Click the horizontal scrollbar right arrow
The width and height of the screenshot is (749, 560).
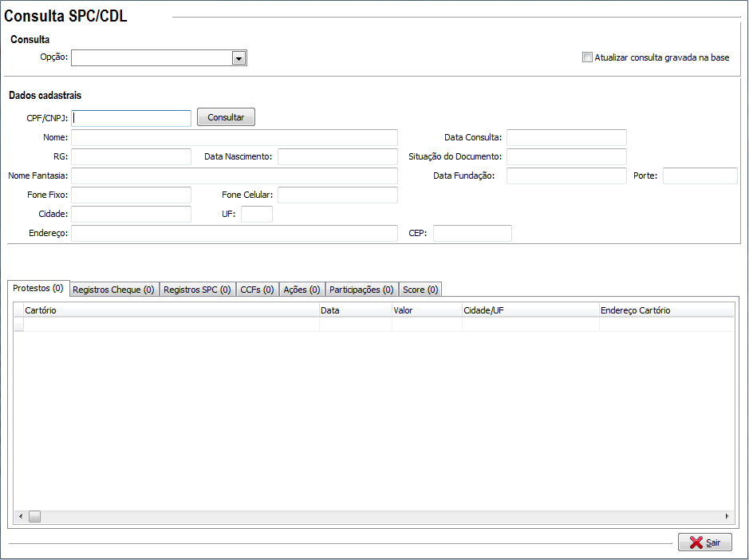click(727, 517)
